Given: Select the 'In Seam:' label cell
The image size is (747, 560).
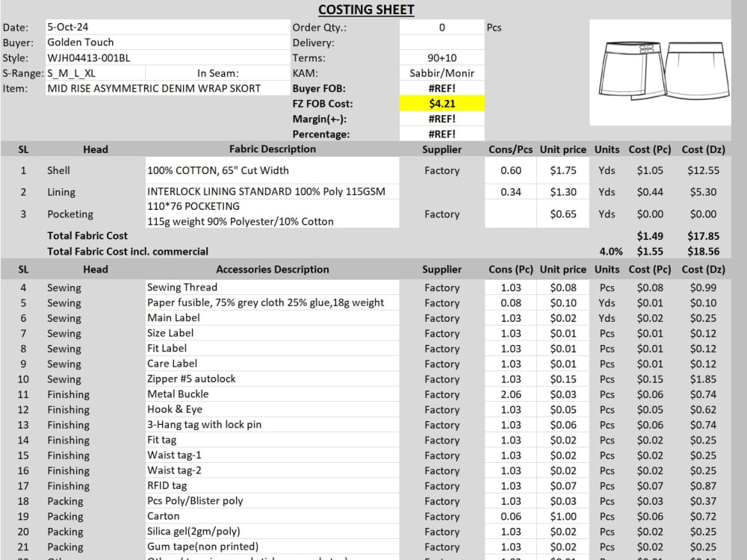Looking at the screenshot, I should (217, 73).
